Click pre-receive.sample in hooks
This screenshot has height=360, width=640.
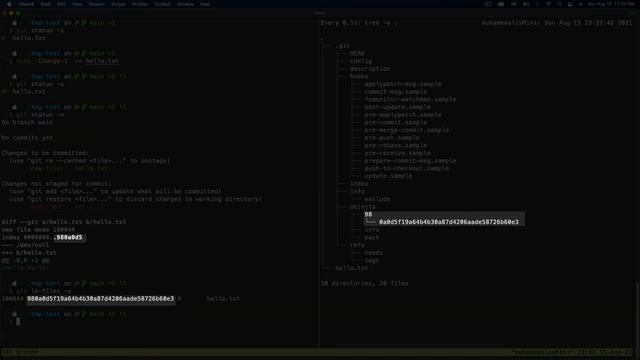(x=398, y=153)
